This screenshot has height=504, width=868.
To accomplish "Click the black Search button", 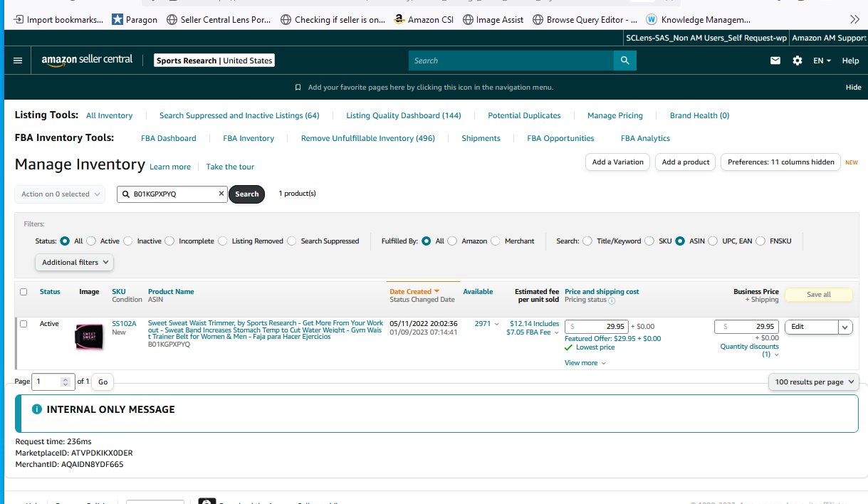I will pyautogui.click(x=246, y=194).
